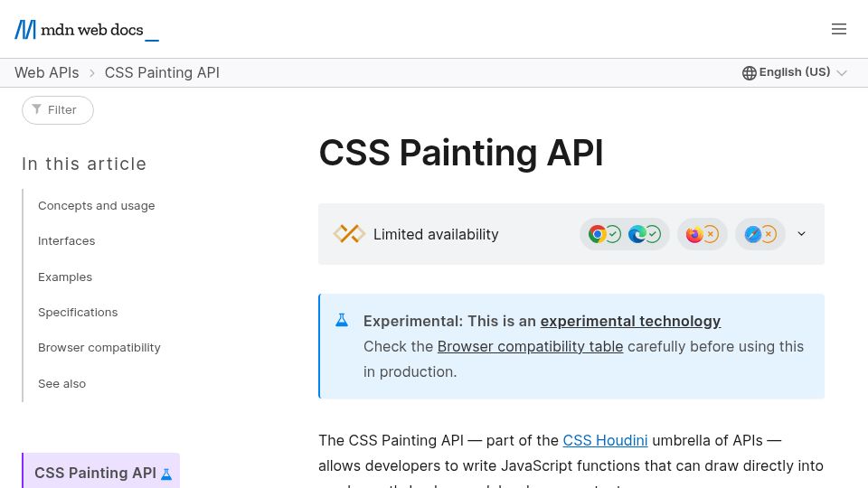Open the CSS Houdini link
Screen dimensions: 868x488
click(605, 440)
